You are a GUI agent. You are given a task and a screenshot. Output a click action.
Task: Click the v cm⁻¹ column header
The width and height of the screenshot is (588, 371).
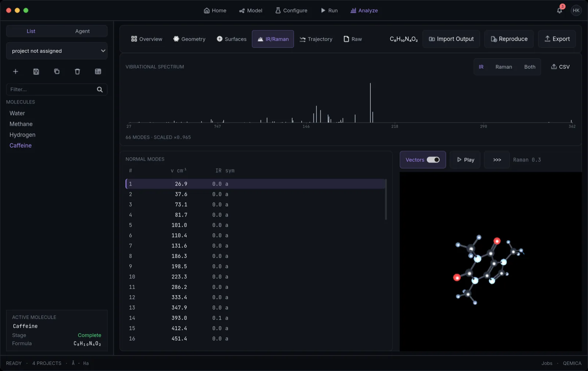coord(179,171)
